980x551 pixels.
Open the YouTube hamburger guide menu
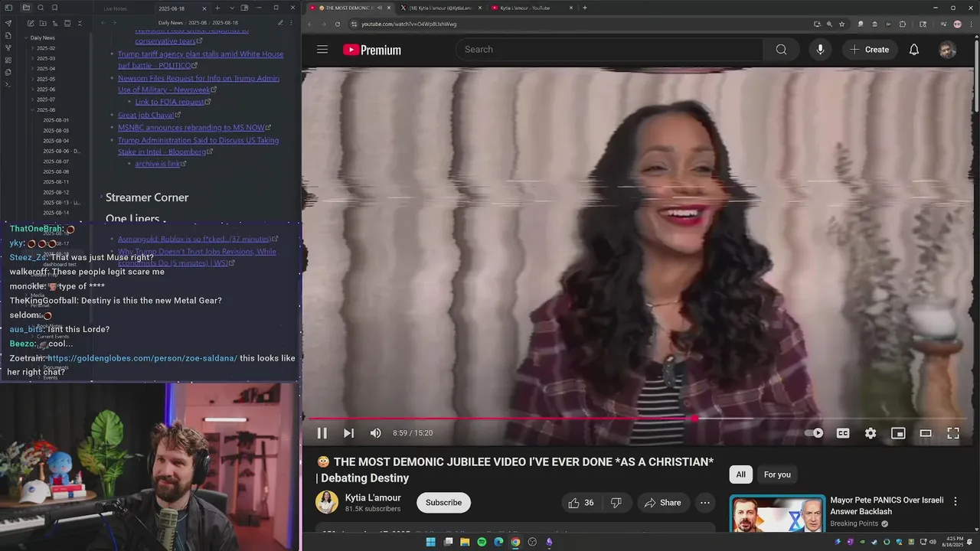pos(322,50)
